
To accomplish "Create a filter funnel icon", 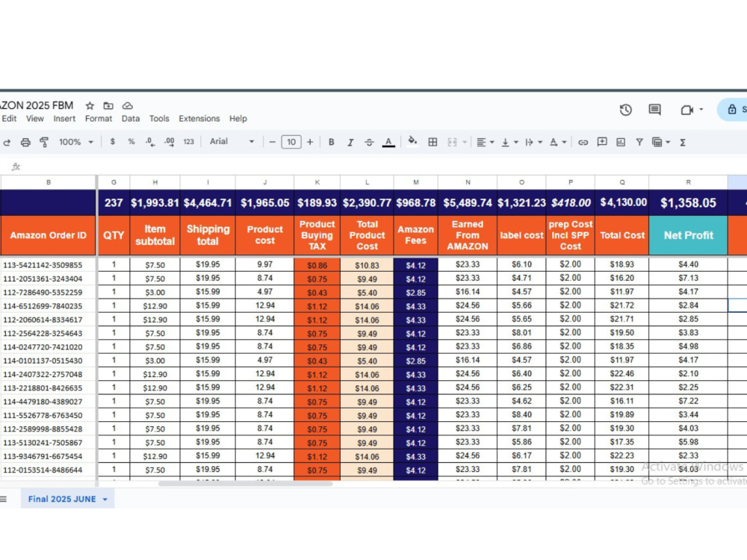I will point(639,142).
